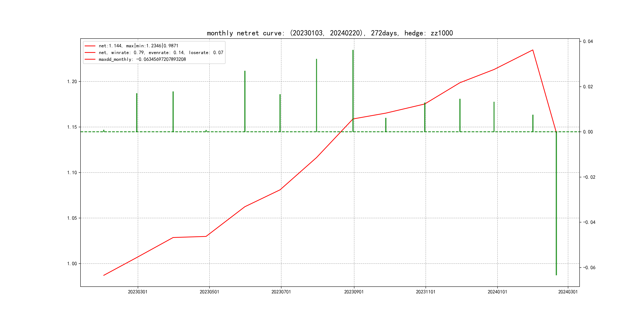The height and width of the screenshot is (322, 644).
Task: Click the chart title text
Action: tap(330, 33)
